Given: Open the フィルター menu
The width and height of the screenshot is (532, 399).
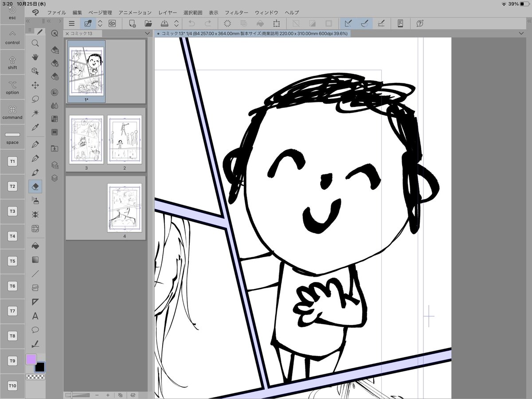Looking at the screenshot, I should pos(236,12).
